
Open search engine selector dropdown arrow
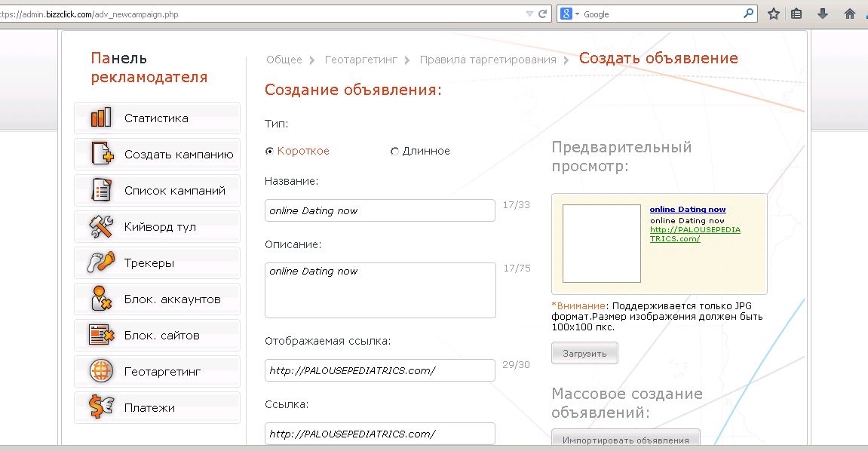[x=577, y=14]
